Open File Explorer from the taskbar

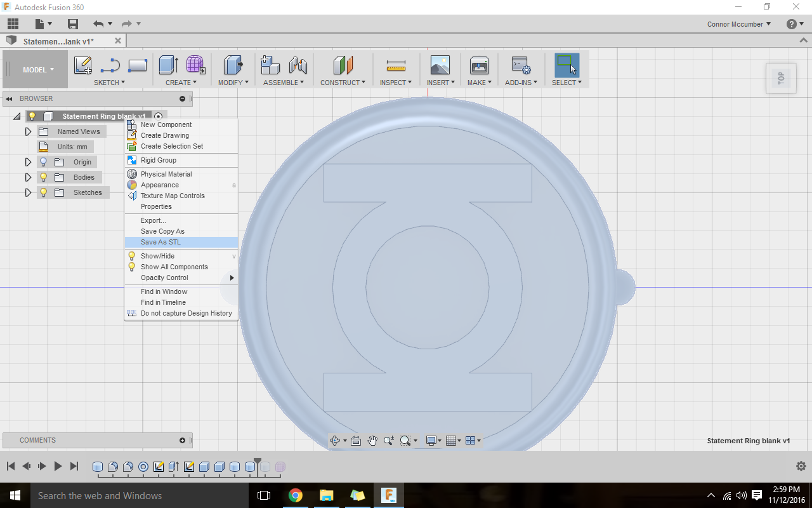pos(326,495)
